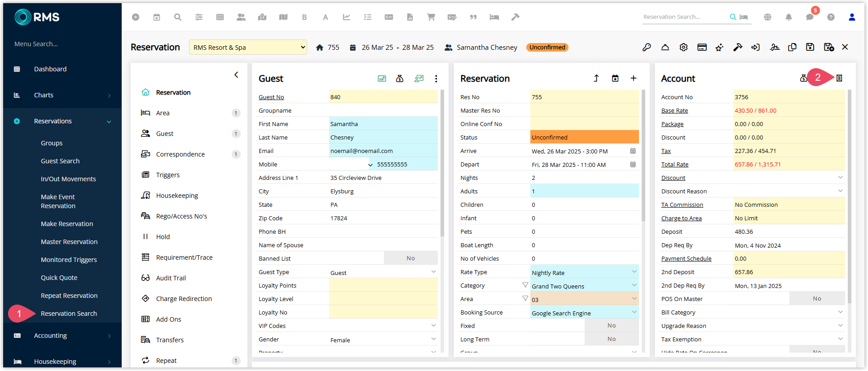The image size is (868, 371).
Task: Select Correspondence in reservation navigation
Action: click(x=180, y=154)
